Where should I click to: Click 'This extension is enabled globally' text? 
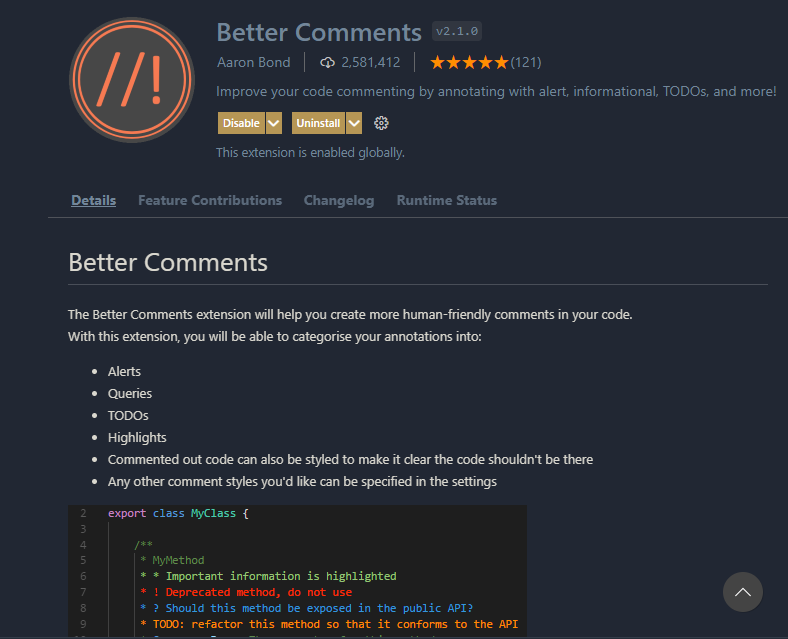[x=310, y=152]
